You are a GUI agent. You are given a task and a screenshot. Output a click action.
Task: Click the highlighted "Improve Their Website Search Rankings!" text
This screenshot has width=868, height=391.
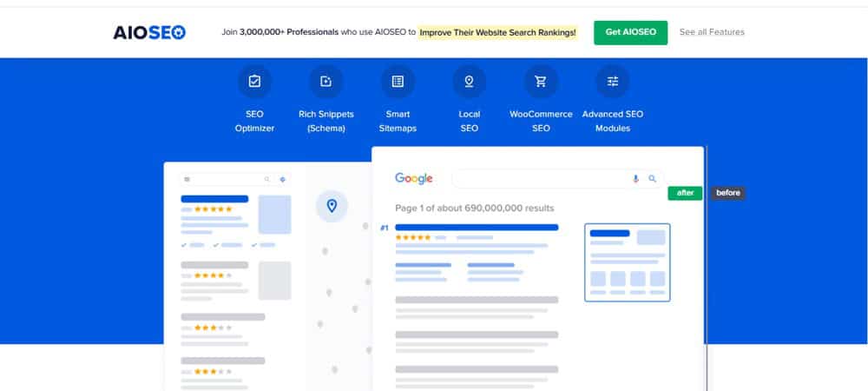click(x=497, y=32)
